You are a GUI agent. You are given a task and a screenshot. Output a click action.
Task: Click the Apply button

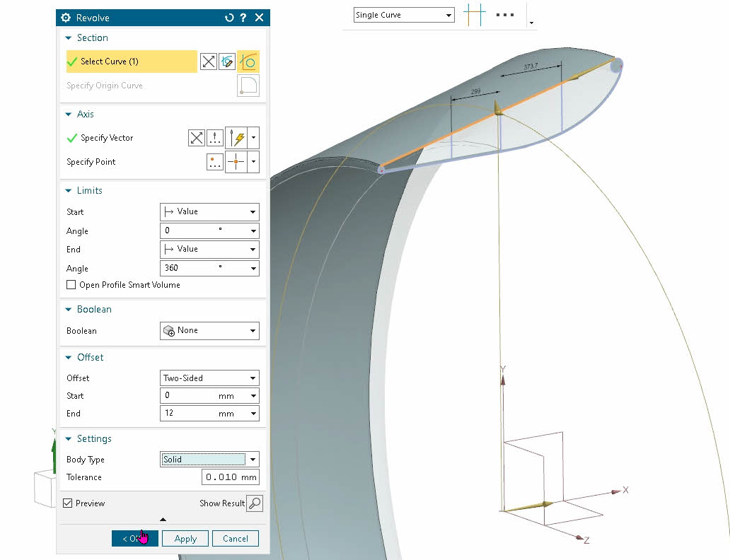coord(185,539)
